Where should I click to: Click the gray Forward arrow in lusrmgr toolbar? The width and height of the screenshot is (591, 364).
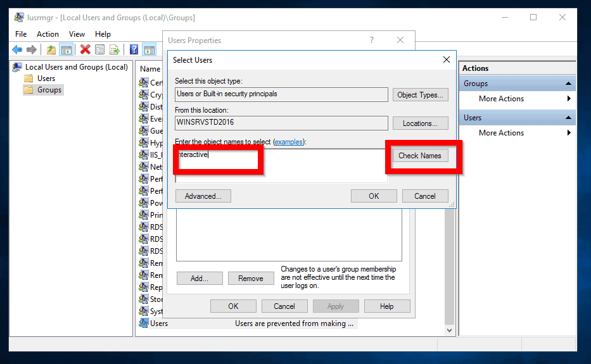(x=32, y=49)
